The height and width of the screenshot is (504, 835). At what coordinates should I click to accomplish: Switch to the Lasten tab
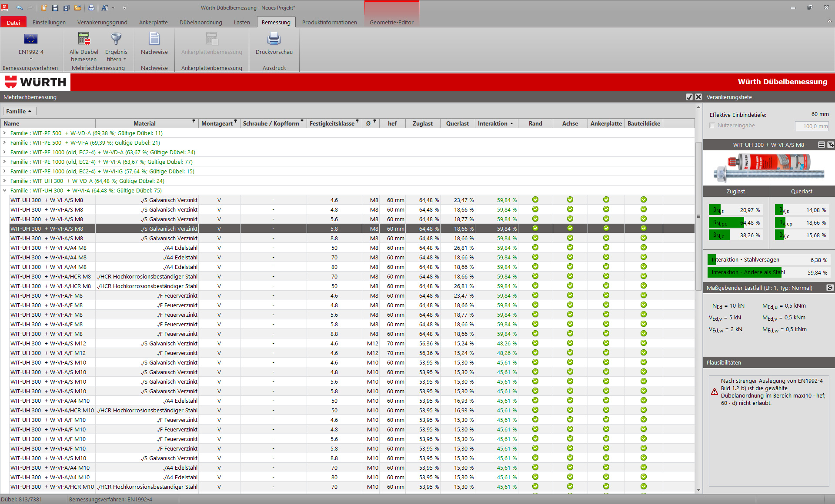[242, 22]
